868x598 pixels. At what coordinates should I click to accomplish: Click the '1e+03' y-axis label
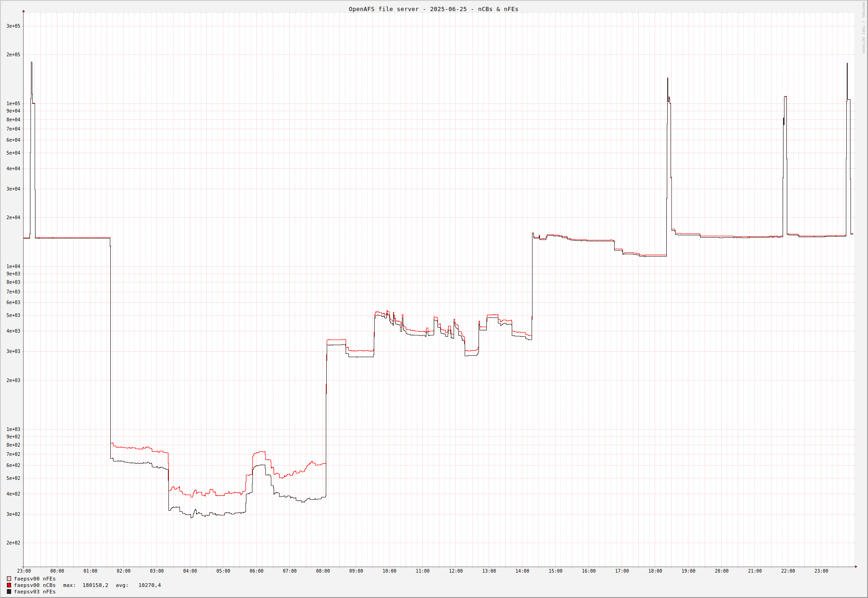(x=13, y=429)
